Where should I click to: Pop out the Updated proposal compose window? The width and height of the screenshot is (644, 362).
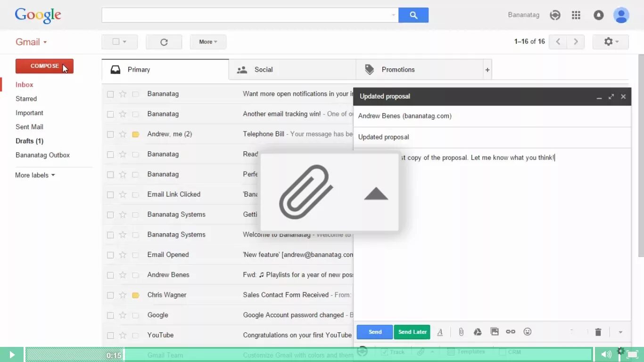[611, 97]
